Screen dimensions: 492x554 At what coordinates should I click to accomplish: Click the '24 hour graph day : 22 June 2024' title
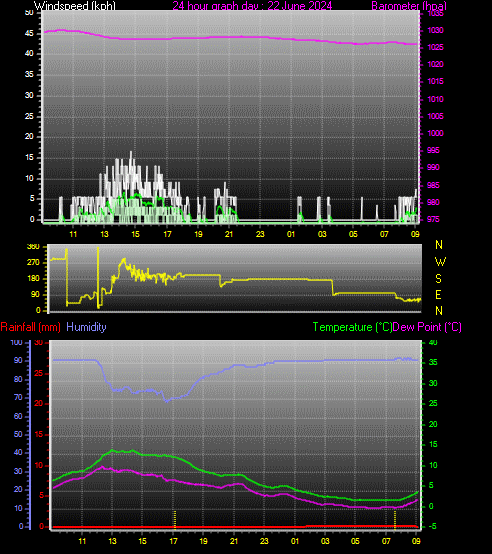252,5
